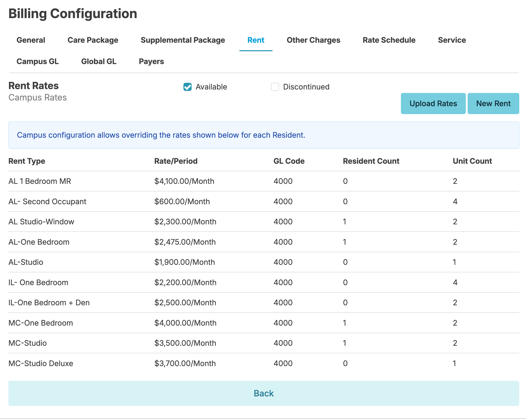
Task: Open the AL 1 Bedroom MR row
Action: coord(40,181)
